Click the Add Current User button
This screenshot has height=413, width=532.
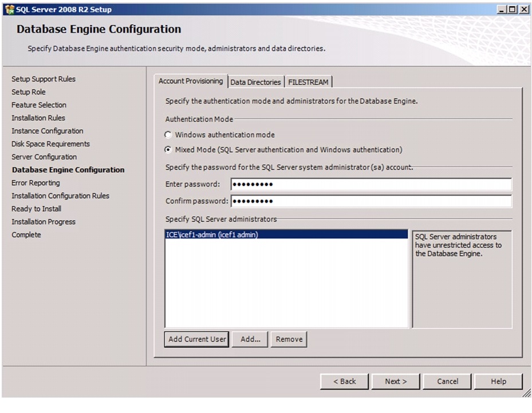point(197,339)
